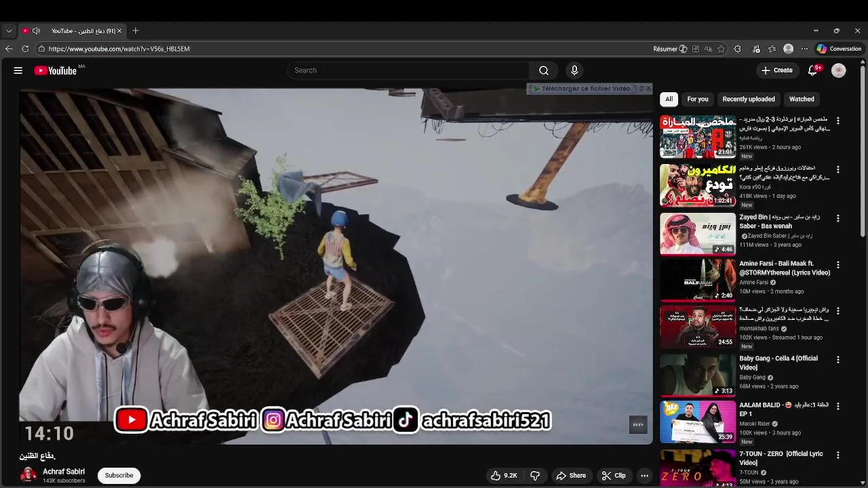
Task: View site information lock icon
Action: click(x=41, y=49)
